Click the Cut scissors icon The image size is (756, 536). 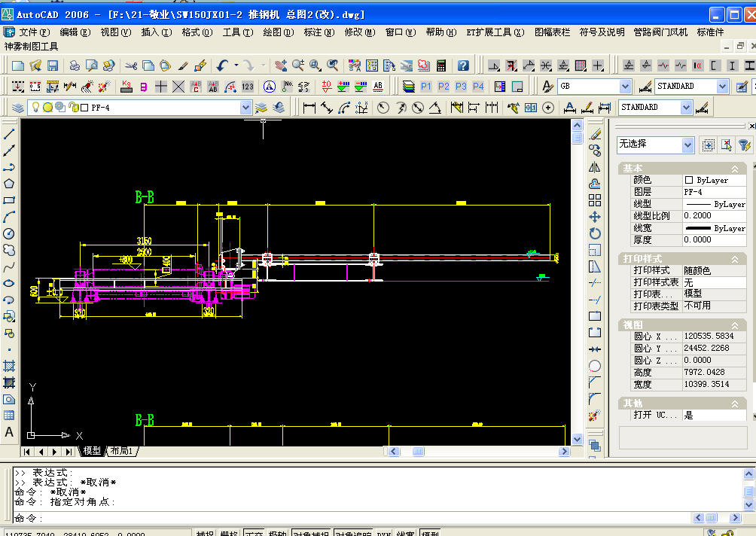click(x=131, y=65)
